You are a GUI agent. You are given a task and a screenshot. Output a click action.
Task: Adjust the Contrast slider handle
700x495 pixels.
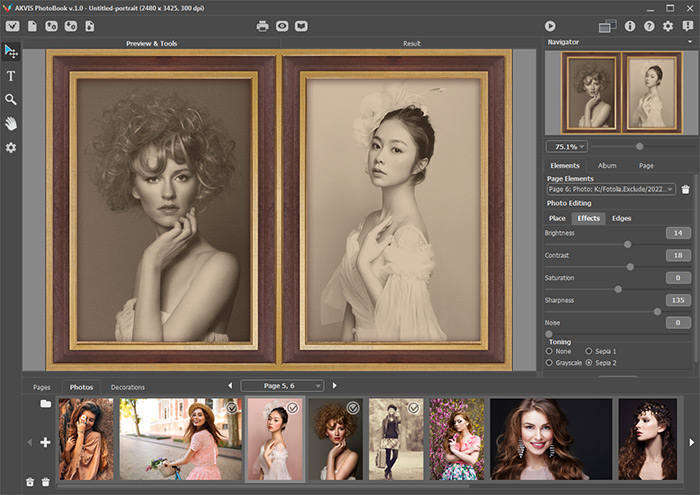(630, 267)
